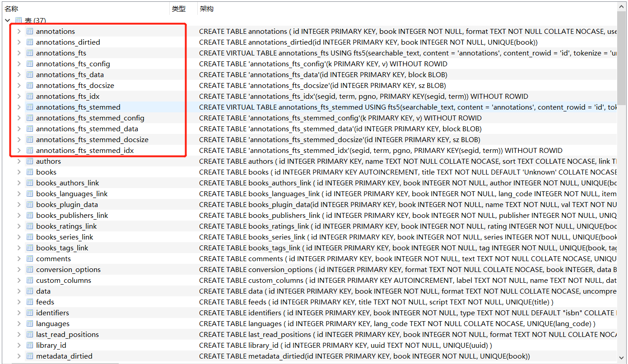628x364 pixels.
Task: Collapse the 表 (37) tree node
Action: 7,20
